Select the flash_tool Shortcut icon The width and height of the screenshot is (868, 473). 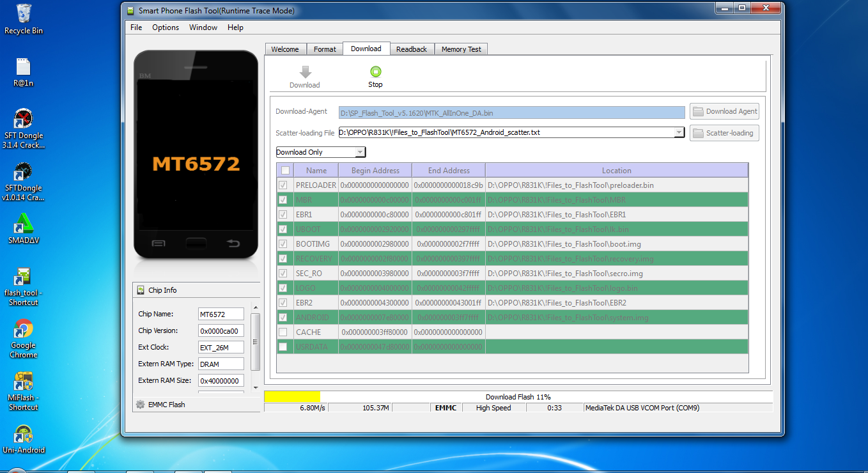24,286
